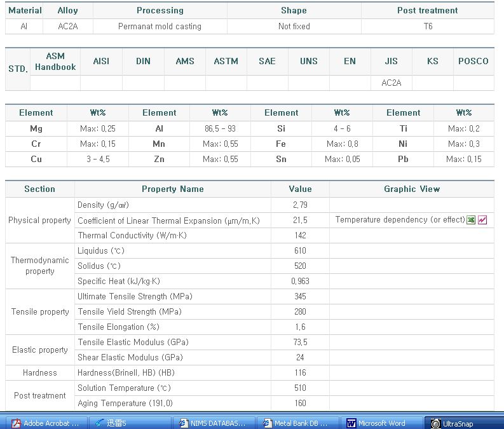Click the Si weight value 4 - 6
The width and height of the screenshot is (504, 429).
click(x=342, y=128)
